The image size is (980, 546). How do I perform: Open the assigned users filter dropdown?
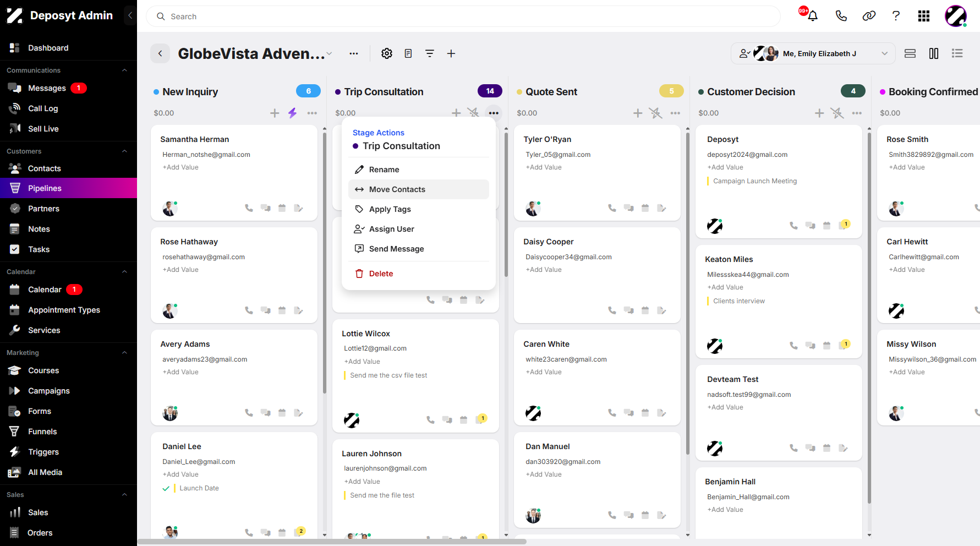pyautogui.click(x=813, y=53)
